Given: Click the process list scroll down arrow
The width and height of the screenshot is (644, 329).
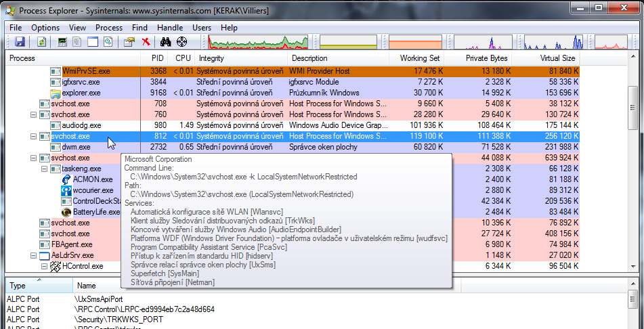Looking at the screenshot, I should coord(633,267).
